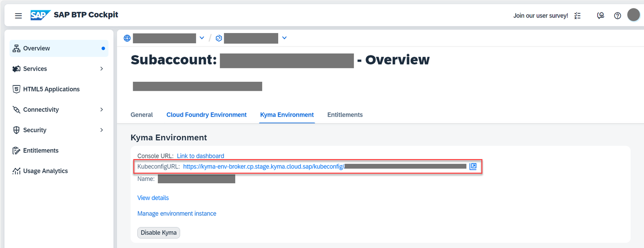The width and height of the screenshot is (644, 248).
Task: Click the View details link
Action: pyautogui.click(x=153, y=198)
